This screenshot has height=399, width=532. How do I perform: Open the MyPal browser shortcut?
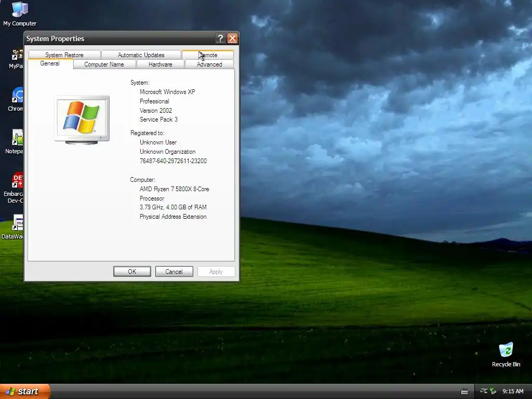click(x=16, y=58)
